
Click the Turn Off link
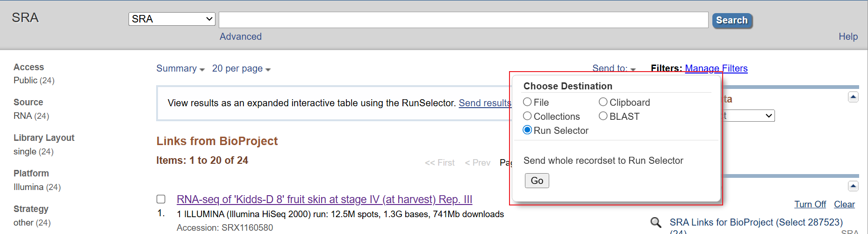810,205
